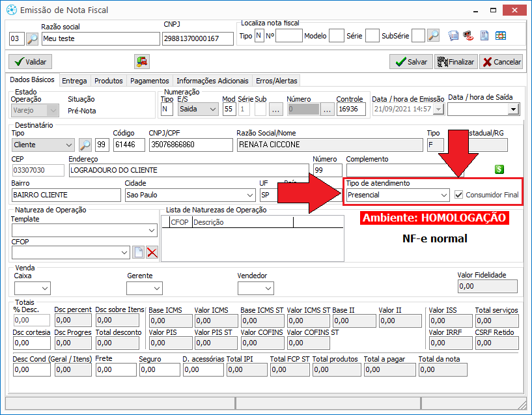This screenshot has width=532, height=415.
Task: Click the truck icon beside Validar
Action: click(x=142, y=62)
